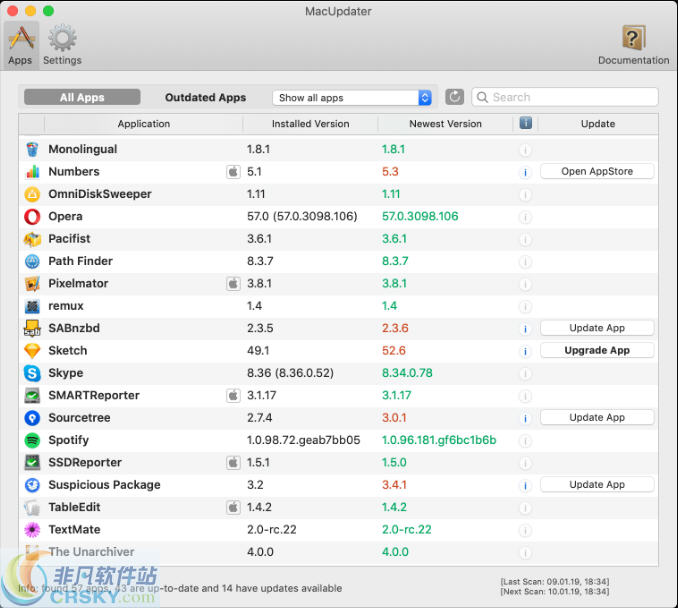Open the Apps toolbar tab
Screen dimensions: 678x608
click(x=20, y=45)
